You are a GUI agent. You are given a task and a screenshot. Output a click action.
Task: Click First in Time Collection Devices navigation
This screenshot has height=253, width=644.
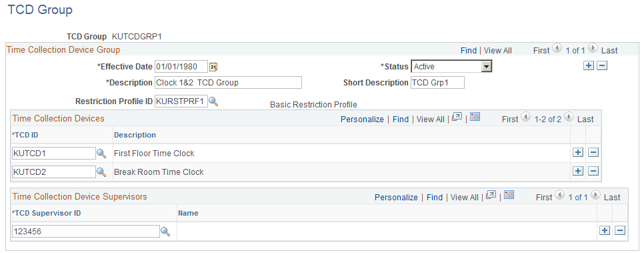pyautogui.click(x=510, y=119)
